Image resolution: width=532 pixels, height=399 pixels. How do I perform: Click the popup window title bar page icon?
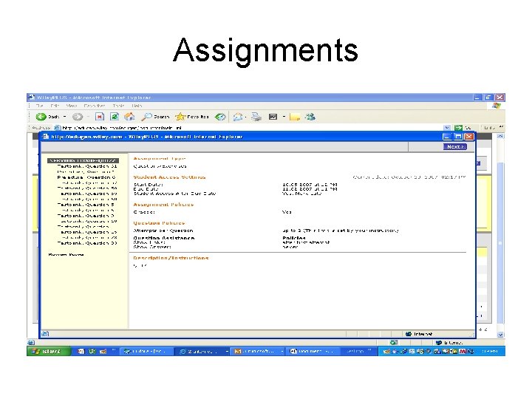45,137
